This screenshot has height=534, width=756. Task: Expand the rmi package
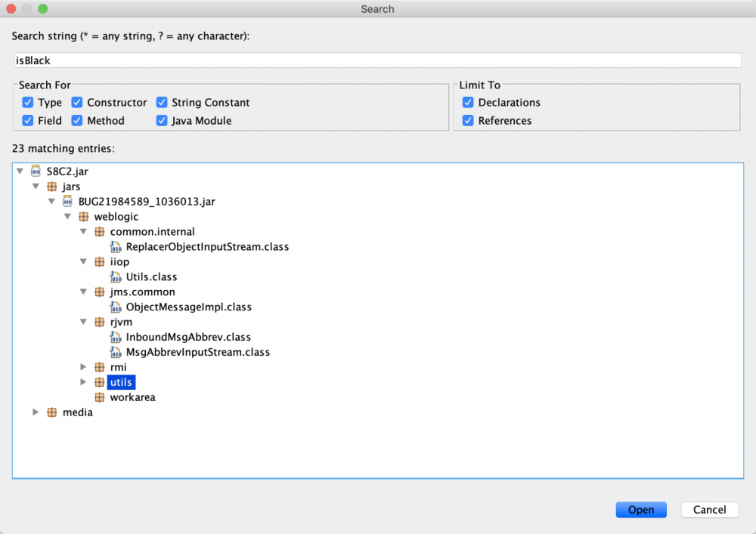[83, 367]
